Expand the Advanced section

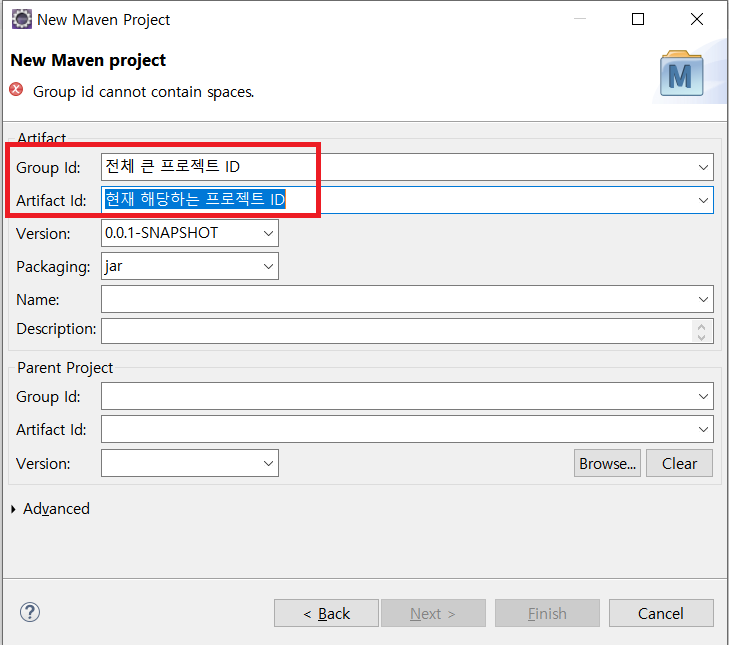pos(13,509)
